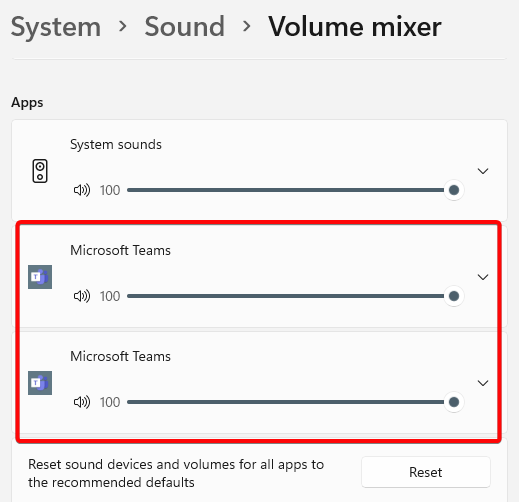Navigate to Sound in the breadcrumb
519x502 pixels.
[x=185, y=27]
